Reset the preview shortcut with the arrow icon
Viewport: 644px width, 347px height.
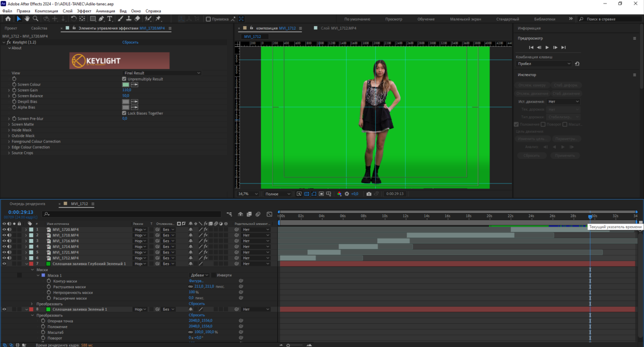tap(577, 64)
